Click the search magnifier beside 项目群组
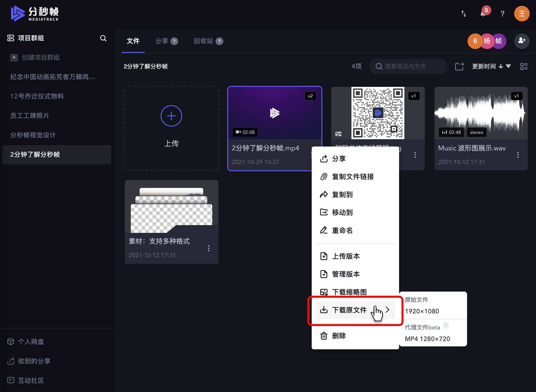 (x=103, y=38)
